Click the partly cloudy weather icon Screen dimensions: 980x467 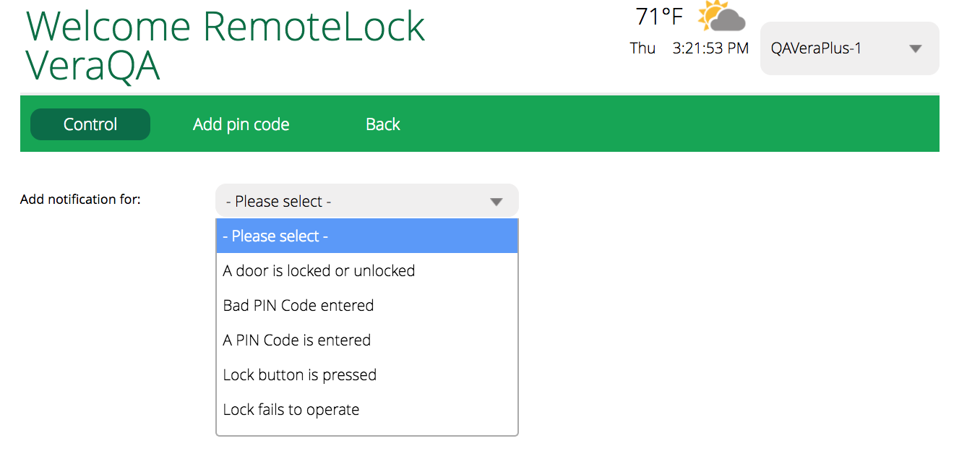pos(721,17)
